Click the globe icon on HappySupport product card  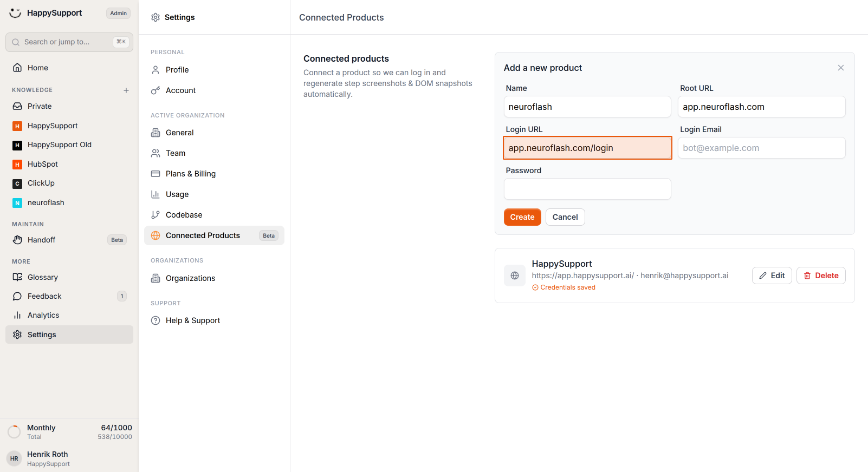515,276
